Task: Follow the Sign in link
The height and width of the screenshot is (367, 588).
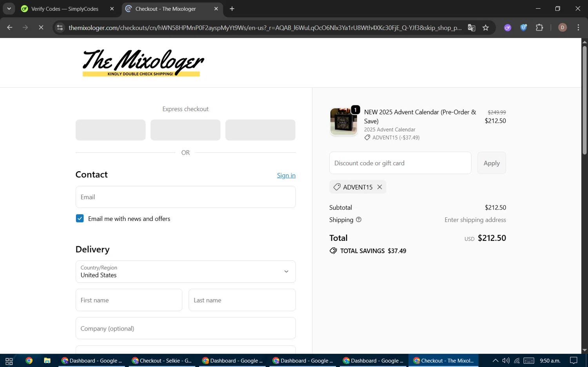Action: 286,175
